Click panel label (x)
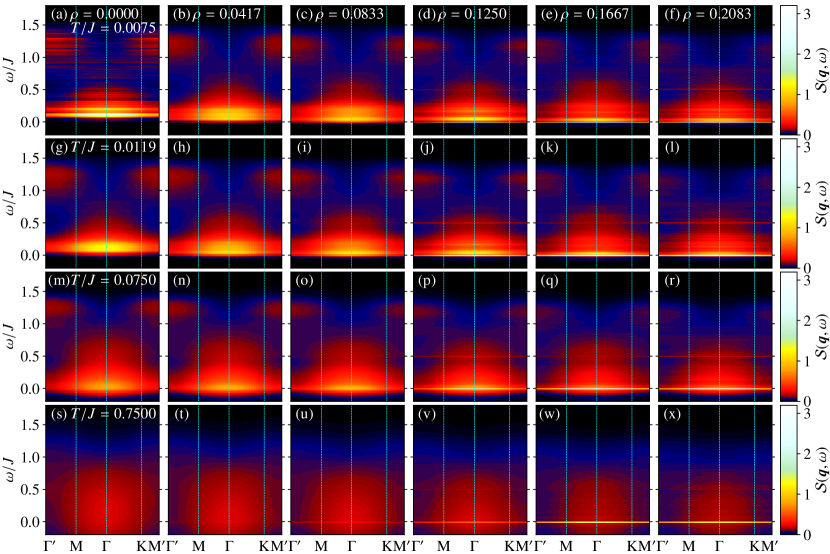The image size is (830, 554). (x=673, y=414)
